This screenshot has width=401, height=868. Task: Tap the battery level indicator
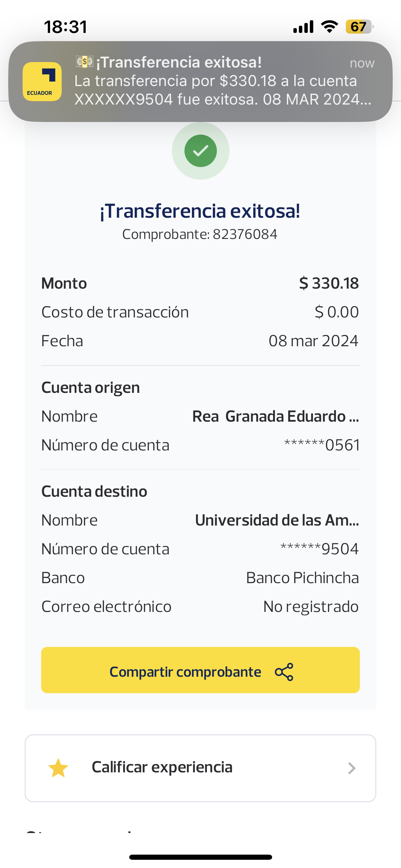[359, 26]
